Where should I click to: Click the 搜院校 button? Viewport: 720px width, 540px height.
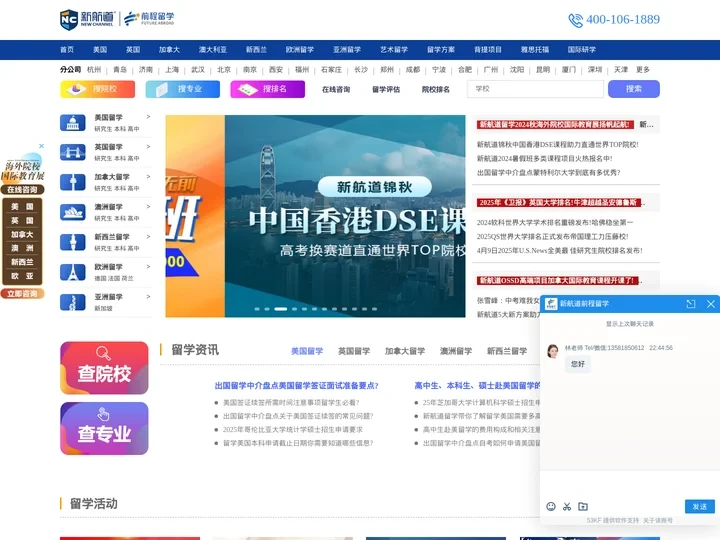97,89
